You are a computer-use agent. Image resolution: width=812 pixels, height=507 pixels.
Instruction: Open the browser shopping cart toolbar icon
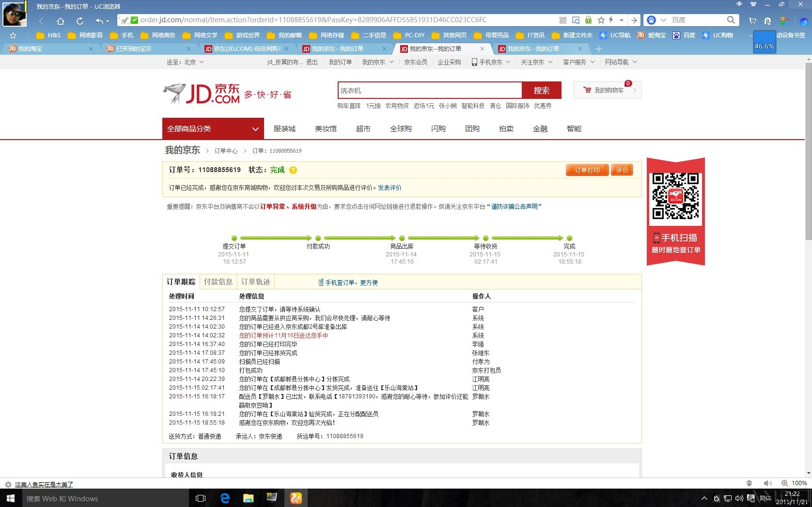(x=752, y=21)
